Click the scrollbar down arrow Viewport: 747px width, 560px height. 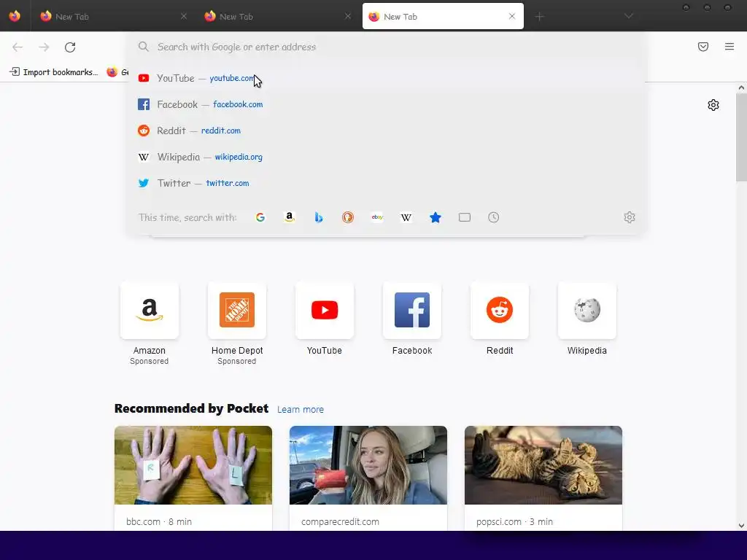pos(741,526)
